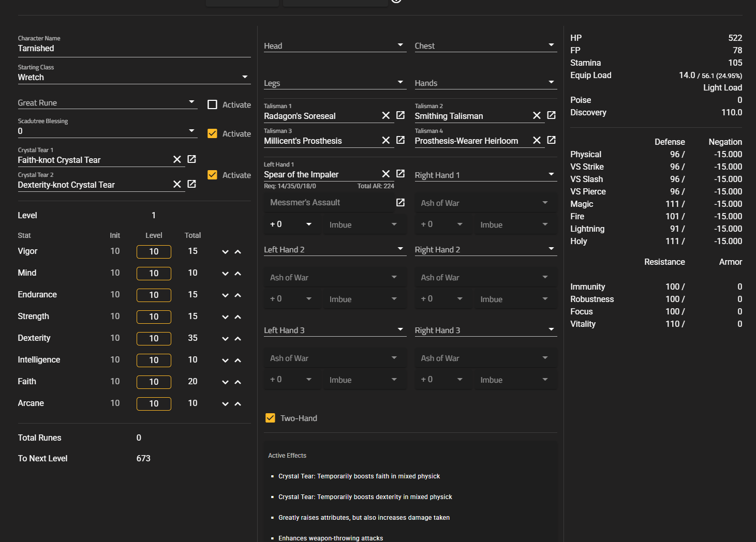Open Millicent's Prosthesis external link
Screen dimensions: 756x542
point(401,140)
